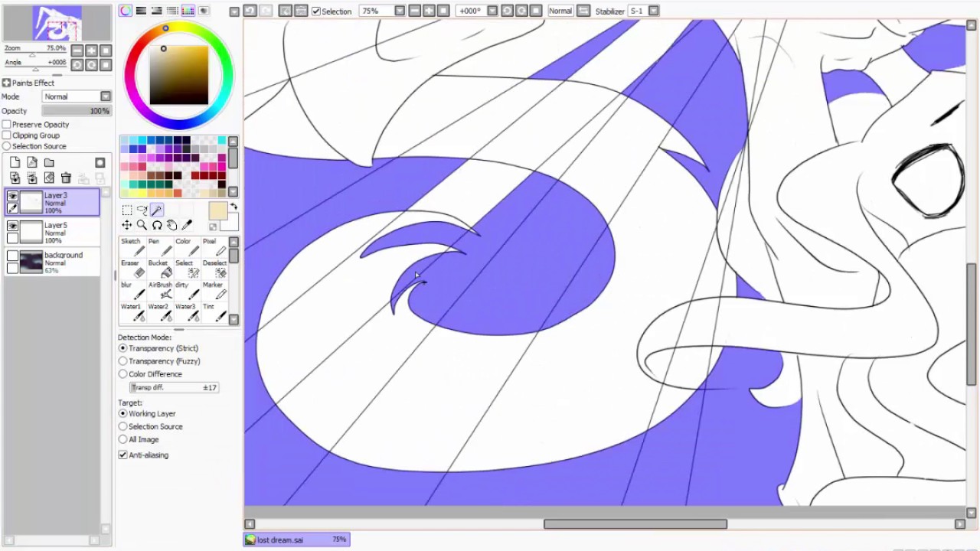Choose Color Difference detection mode
This screenshot has width=980, height=551.
122,374
